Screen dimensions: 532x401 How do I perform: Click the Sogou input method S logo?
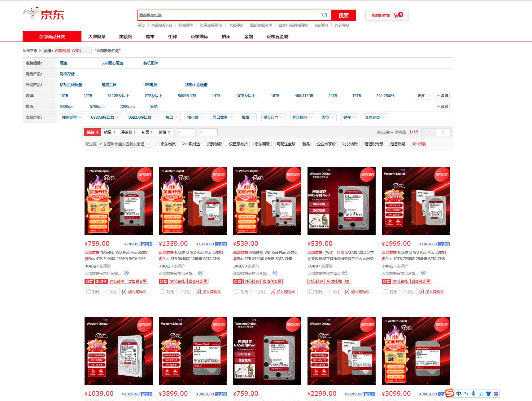point(450,393)
